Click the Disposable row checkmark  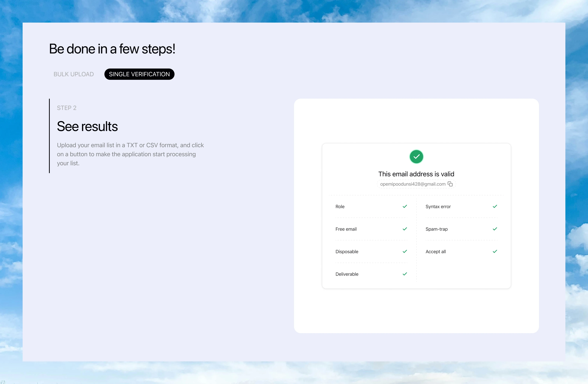click(x=405, y=251)
